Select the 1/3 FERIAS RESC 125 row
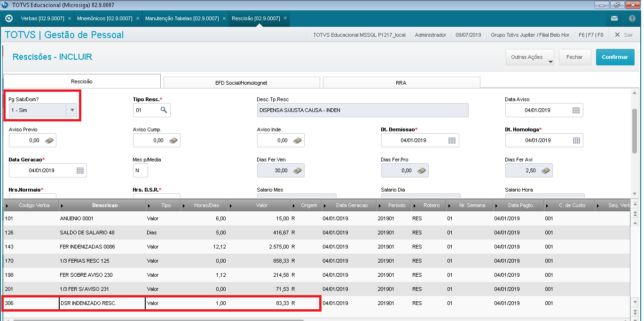Viewport: 644px width, 321px height. tap(317, 261)
